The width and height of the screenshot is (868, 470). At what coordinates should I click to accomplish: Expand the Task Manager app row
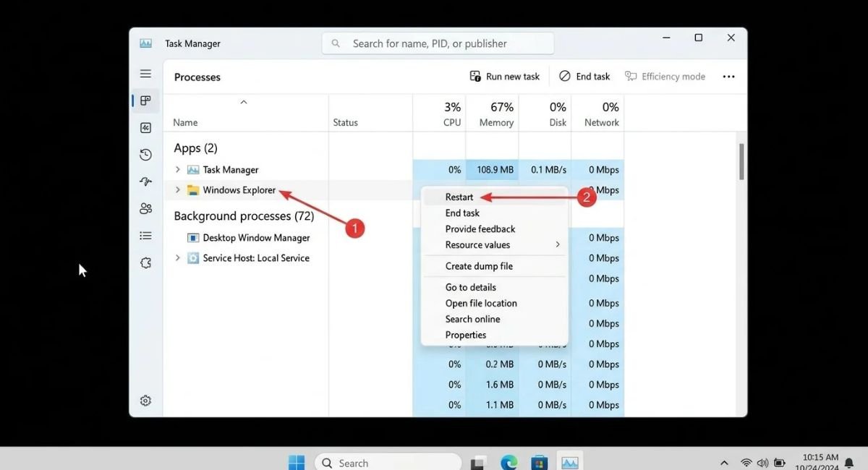(x=178, y=170)
